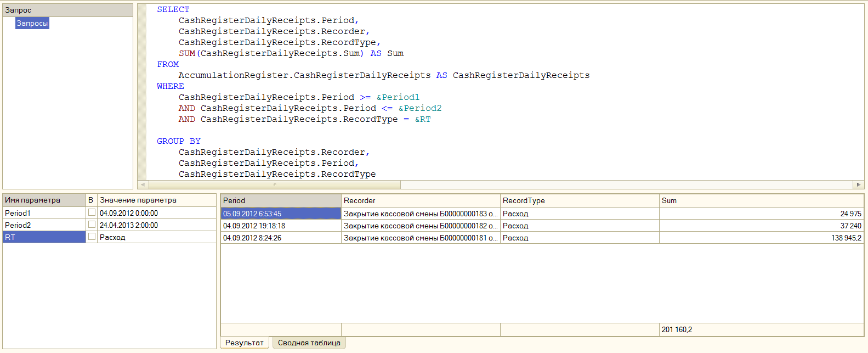Image resolution: width=868 pixels, height=353 pixels.
Task: Click the Sum cell showing 24 975
Action: pyautogui.click(x=761, y=214)
